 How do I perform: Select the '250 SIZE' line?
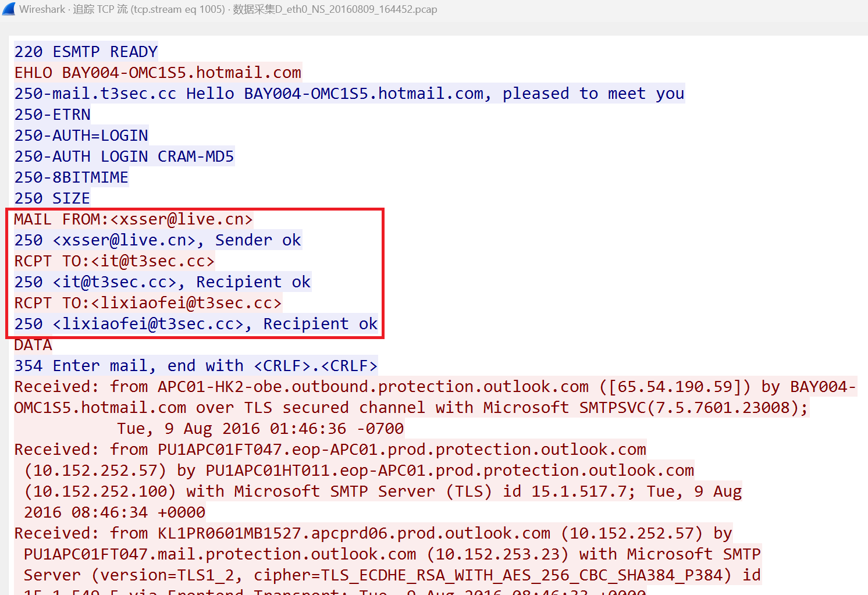point(52,198)
